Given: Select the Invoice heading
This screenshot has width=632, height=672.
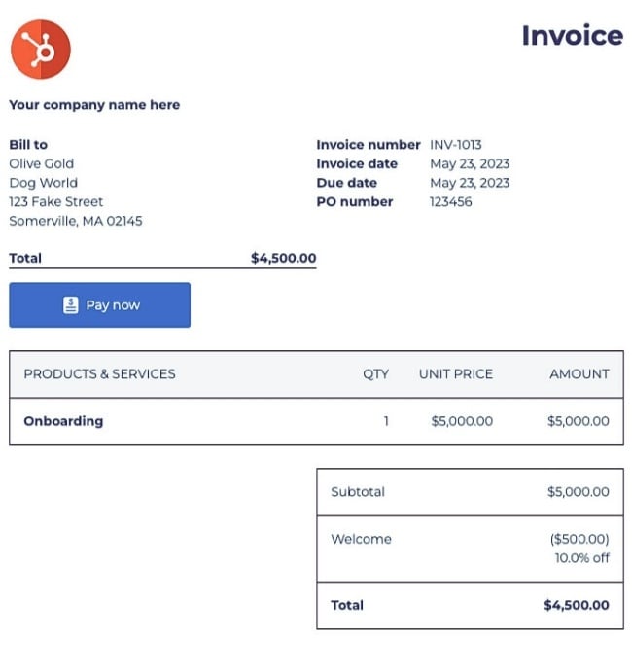Looking at the screenshot, I should tap(572, 36).
